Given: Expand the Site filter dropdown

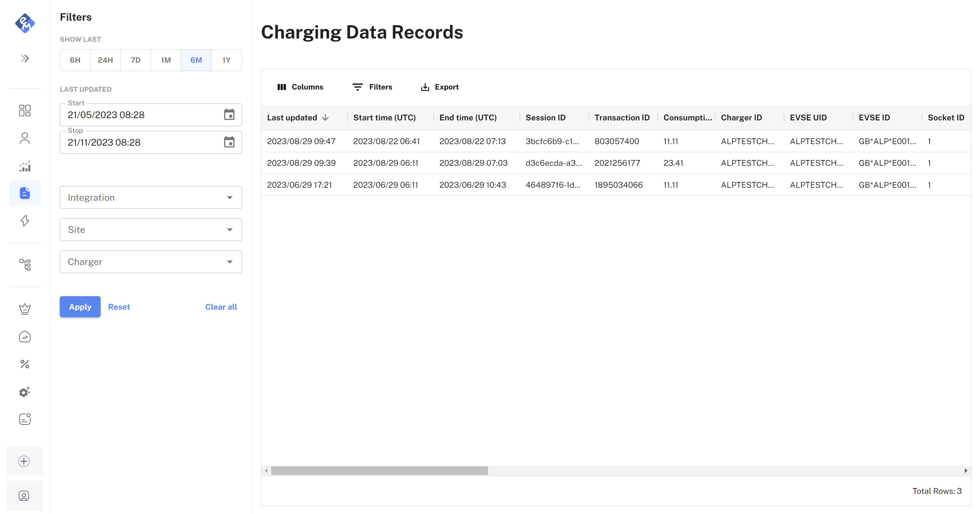Looking at the screenshot, I should coord(151,230).
